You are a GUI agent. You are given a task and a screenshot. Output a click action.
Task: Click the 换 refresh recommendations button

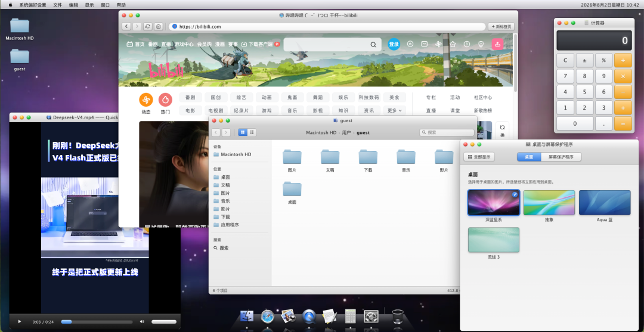click(x=502, y=131)
